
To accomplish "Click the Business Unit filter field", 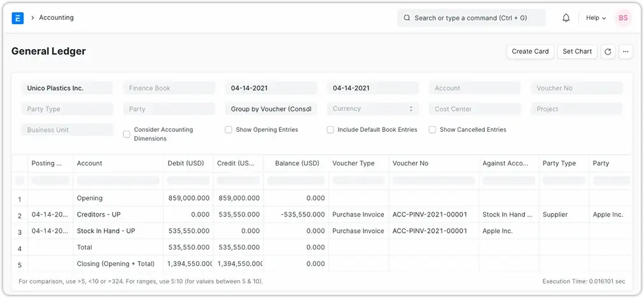I will coord(67,130).
